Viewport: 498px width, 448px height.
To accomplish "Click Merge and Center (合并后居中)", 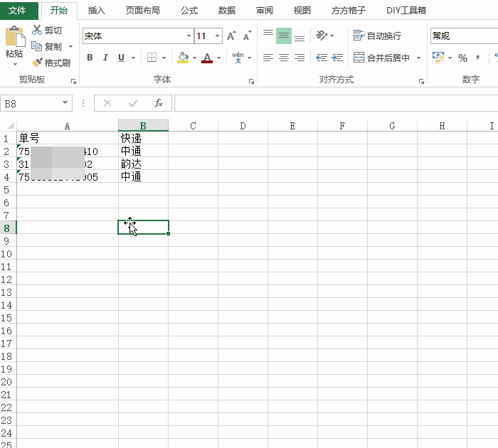I will 381,58.
